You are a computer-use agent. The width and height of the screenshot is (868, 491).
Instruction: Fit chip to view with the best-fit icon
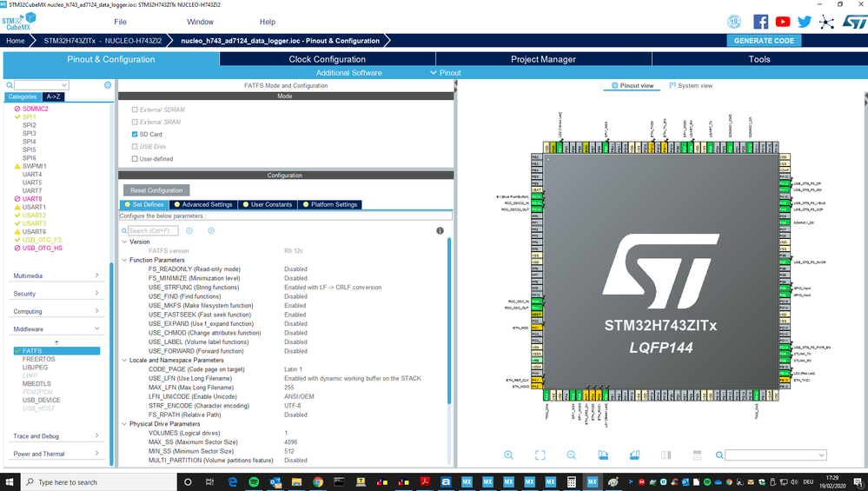click(x=540, y=455)
